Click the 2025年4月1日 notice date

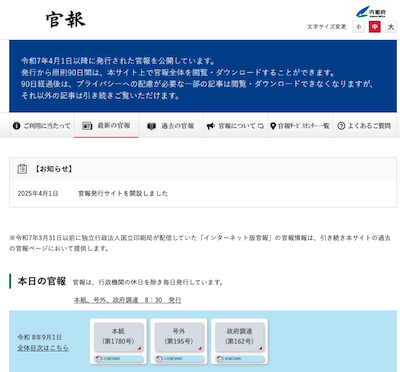[x=38, y=193]
